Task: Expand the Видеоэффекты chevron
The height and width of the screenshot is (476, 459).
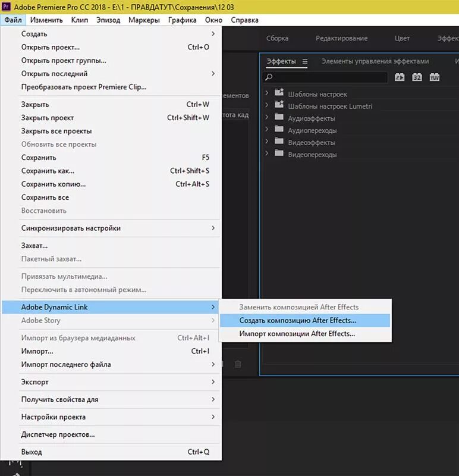Action: [x=267, y=141]
